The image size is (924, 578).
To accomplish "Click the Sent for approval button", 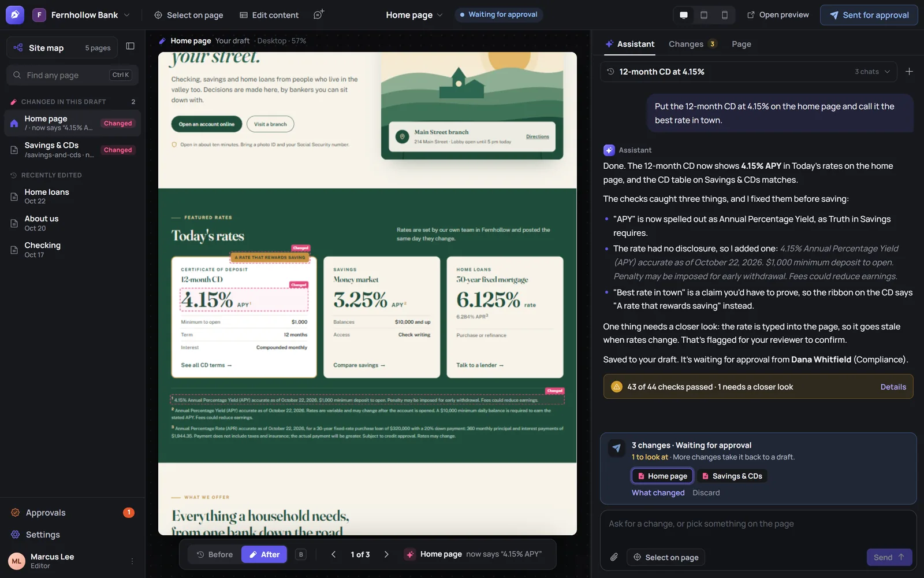I will pos(869,15).
